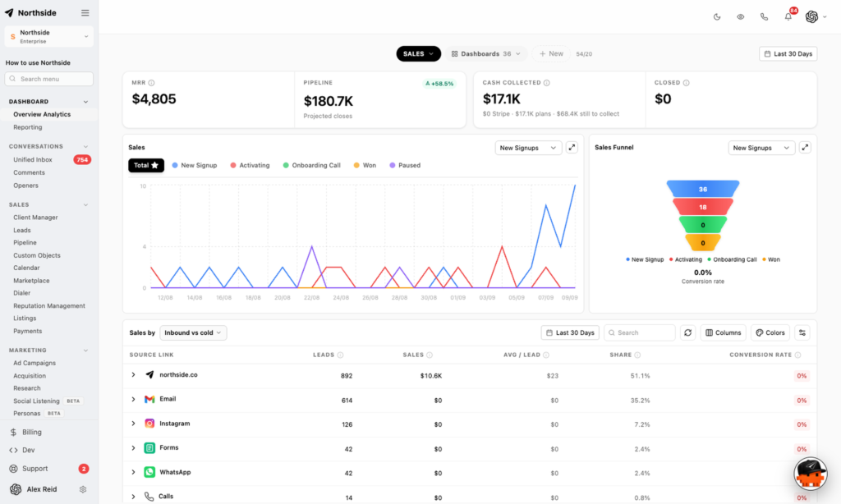The image size is (841, 504).
Task: Open Unified Inbox in sidebar
Action: [x=33, y=160]
